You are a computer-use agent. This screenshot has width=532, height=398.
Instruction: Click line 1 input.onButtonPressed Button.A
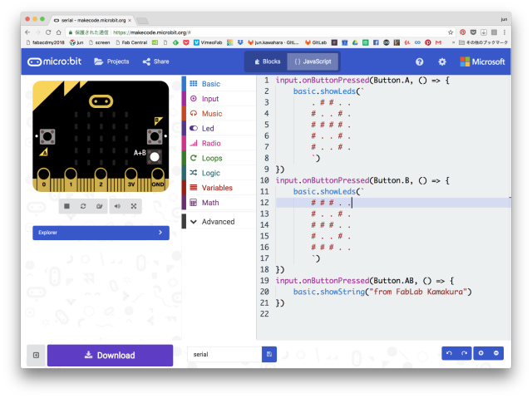click(362, 81)
